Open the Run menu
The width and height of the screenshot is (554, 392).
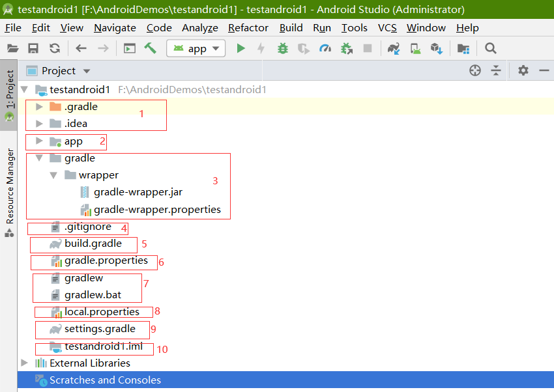tap(322, 28)
